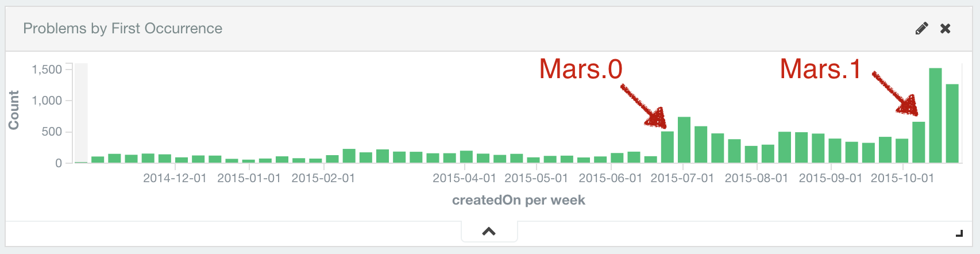
Task: Click the 2015-04-01 axis label
Action: point(464,178)
